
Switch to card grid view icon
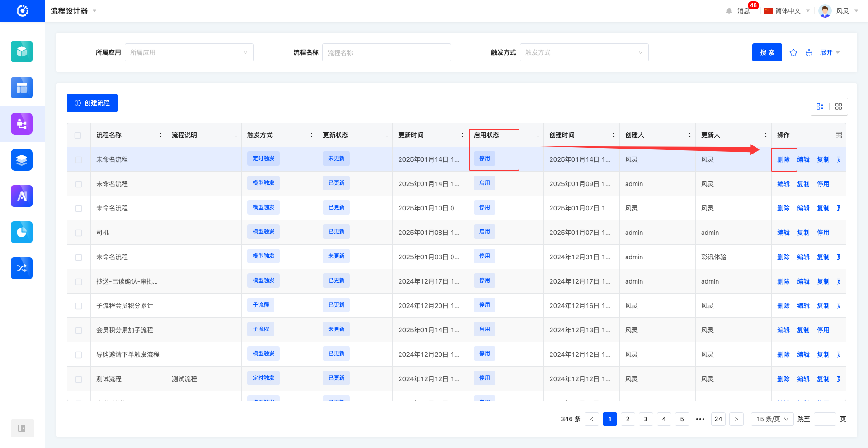[839, 107]
